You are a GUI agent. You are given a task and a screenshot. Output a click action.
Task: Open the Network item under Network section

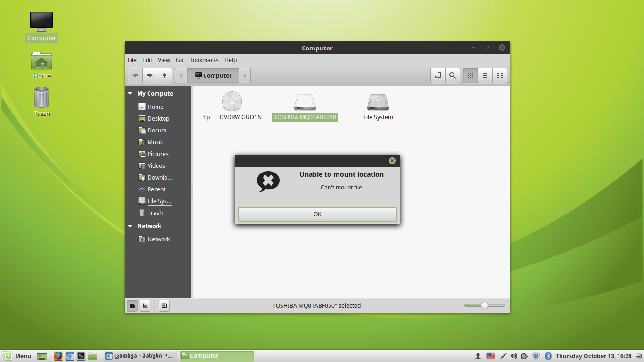[154, 239]
